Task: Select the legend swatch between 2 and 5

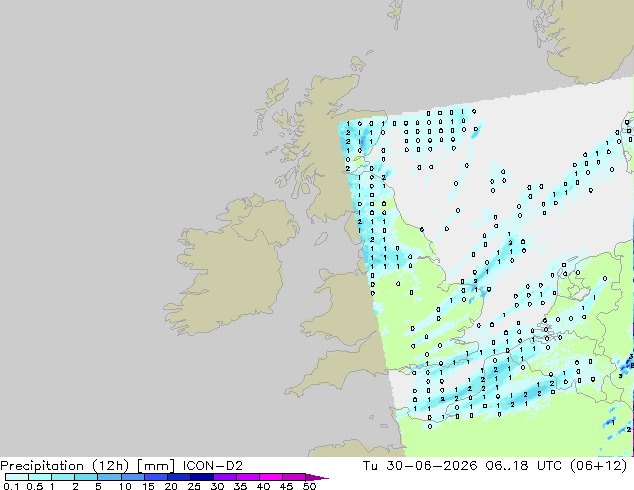Action: (86, 477)
